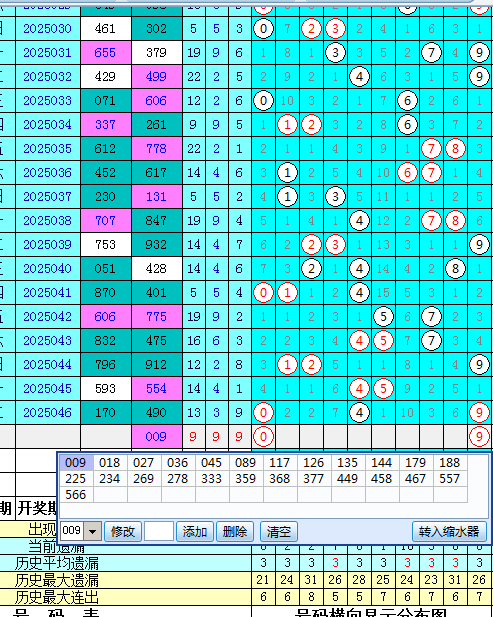Click the white 461 cell in row 2025030
This screenshot has height=617, width=493.
(x=105, y=29)
